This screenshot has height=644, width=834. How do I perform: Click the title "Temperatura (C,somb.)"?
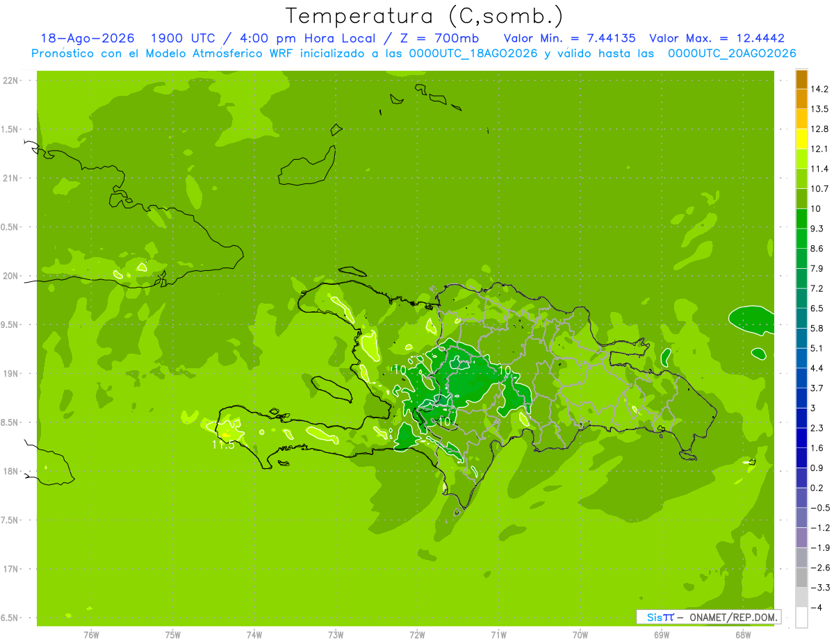coord(424,16)
